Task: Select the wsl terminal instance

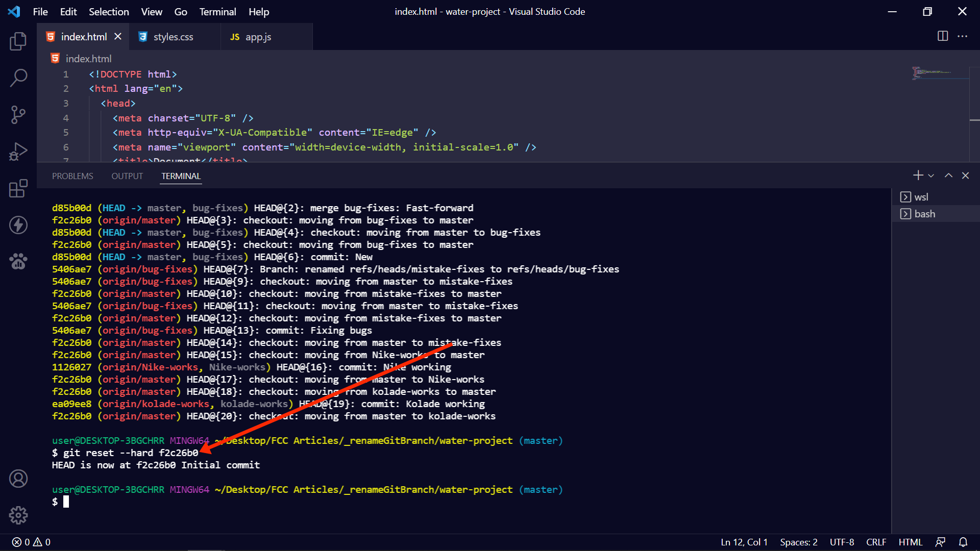Action: (x=921, y=197)
